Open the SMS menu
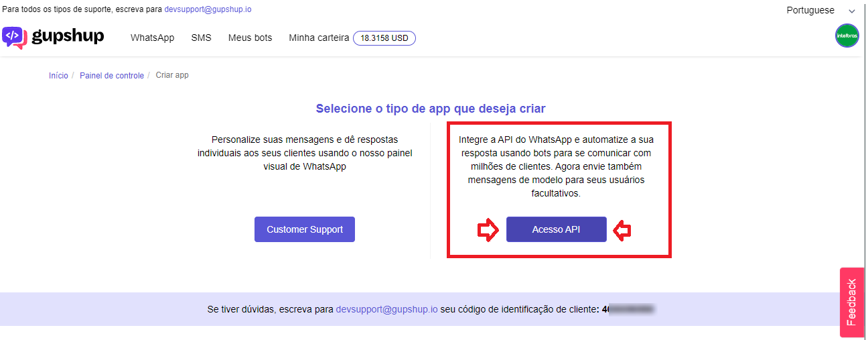 coord(201,38)
